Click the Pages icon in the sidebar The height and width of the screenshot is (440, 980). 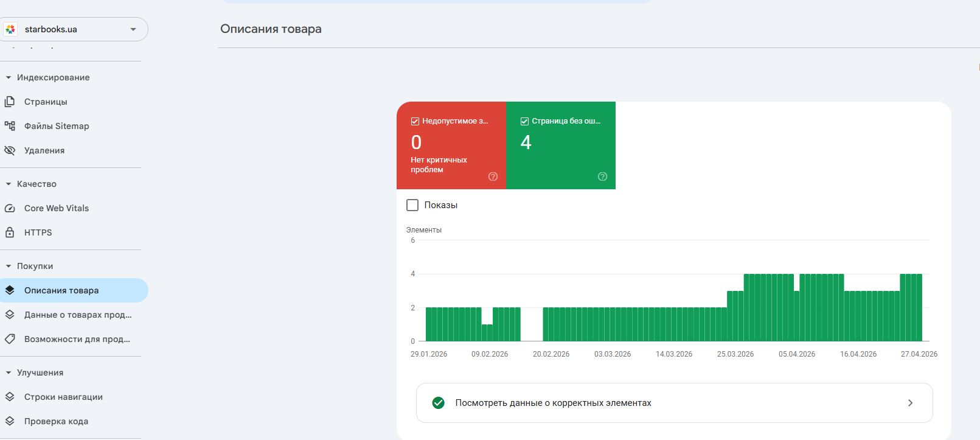pos(10,102)
